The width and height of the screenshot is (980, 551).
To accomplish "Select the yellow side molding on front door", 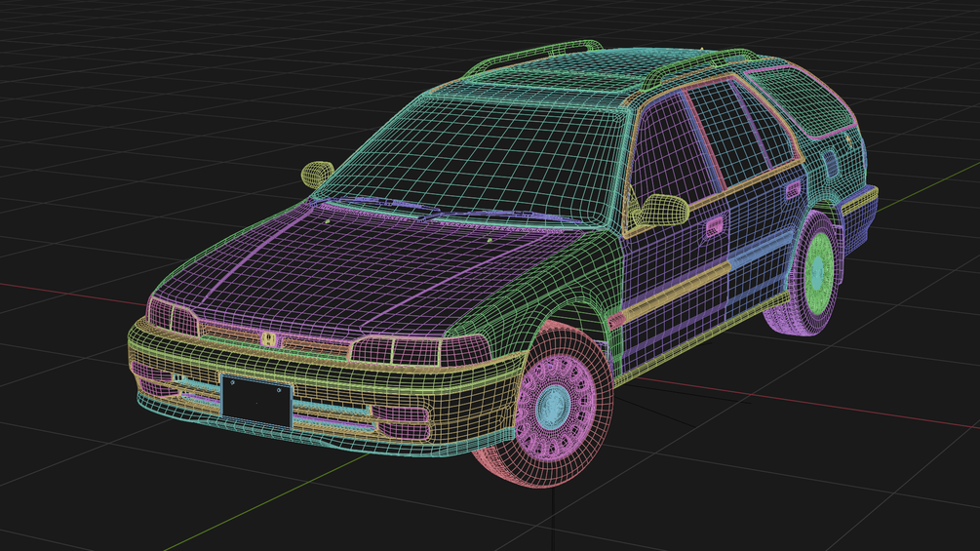I will tap(678, 294).
